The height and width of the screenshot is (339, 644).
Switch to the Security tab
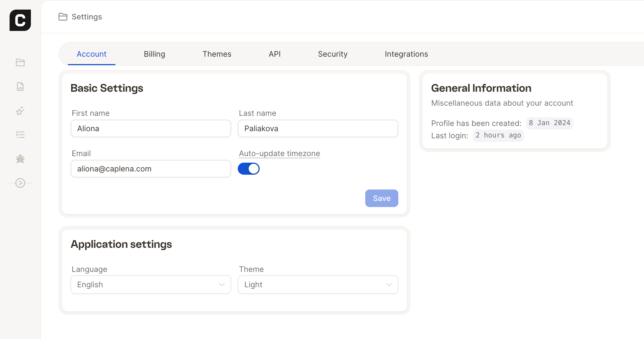point(333,54)
